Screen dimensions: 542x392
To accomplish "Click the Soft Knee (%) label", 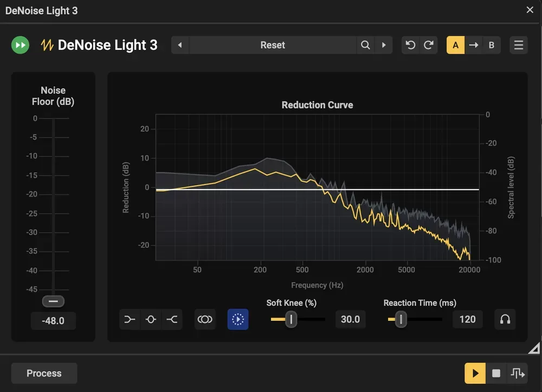I will click(292, 303).
